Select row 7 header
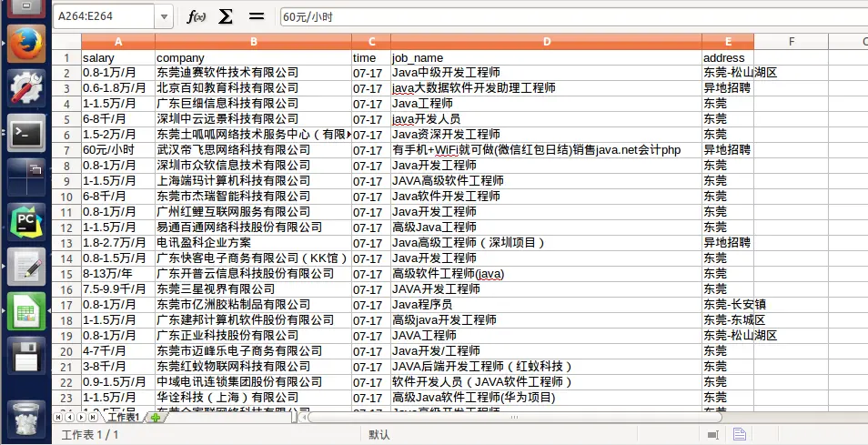Image resolution: width=868 pixels, height=445 pixels. click(x=66, y=150)
